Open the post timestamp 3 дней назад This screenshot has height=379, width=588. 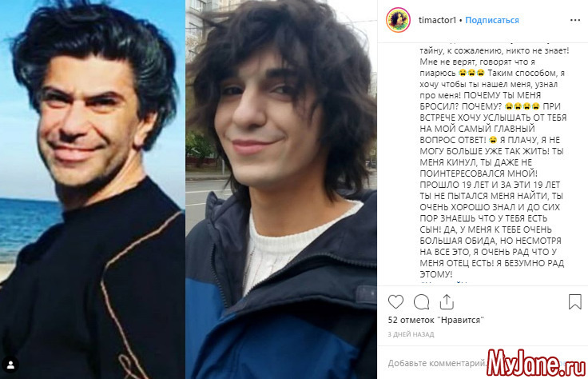tap(411, 334)
